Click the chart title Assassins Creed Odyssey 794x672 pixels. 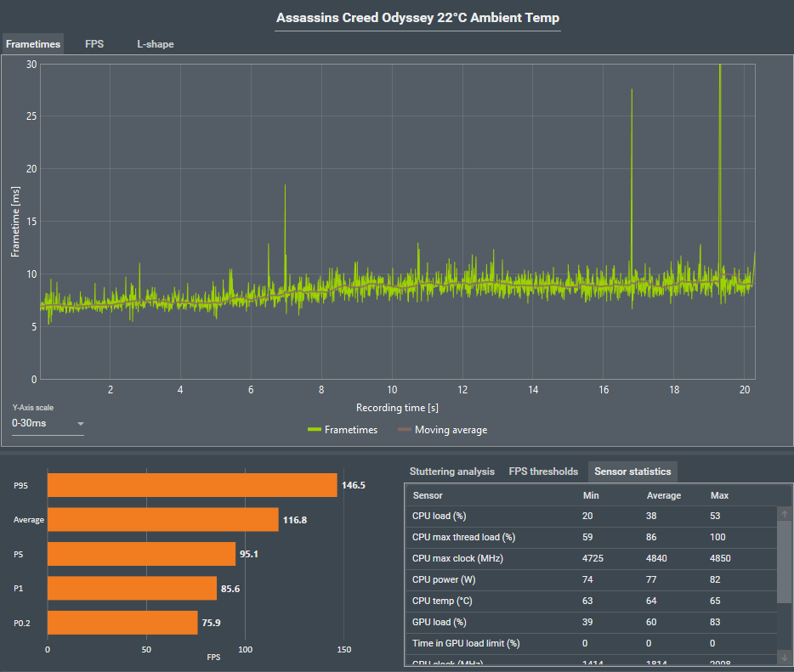417,18
